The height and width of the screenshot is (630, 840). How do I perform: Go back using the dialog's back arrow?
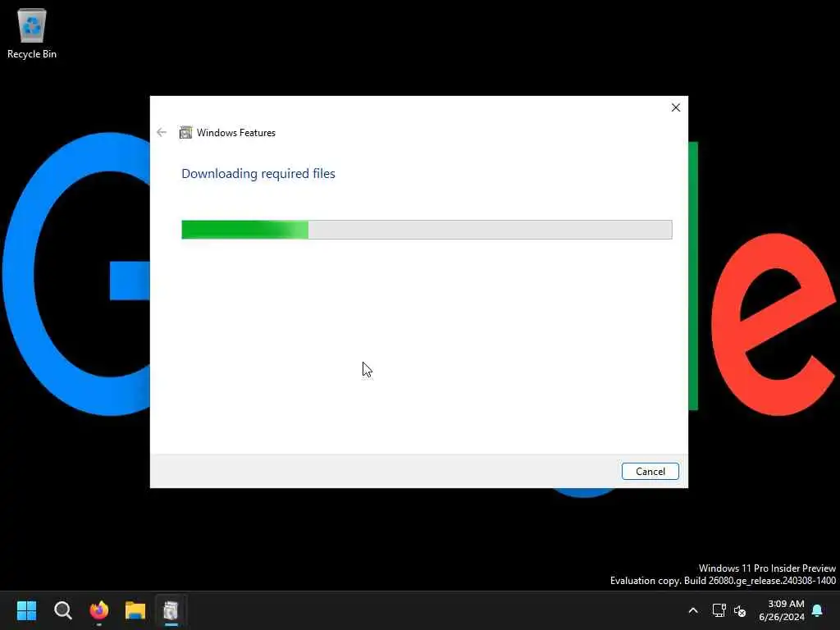click(x=162, y=132)
